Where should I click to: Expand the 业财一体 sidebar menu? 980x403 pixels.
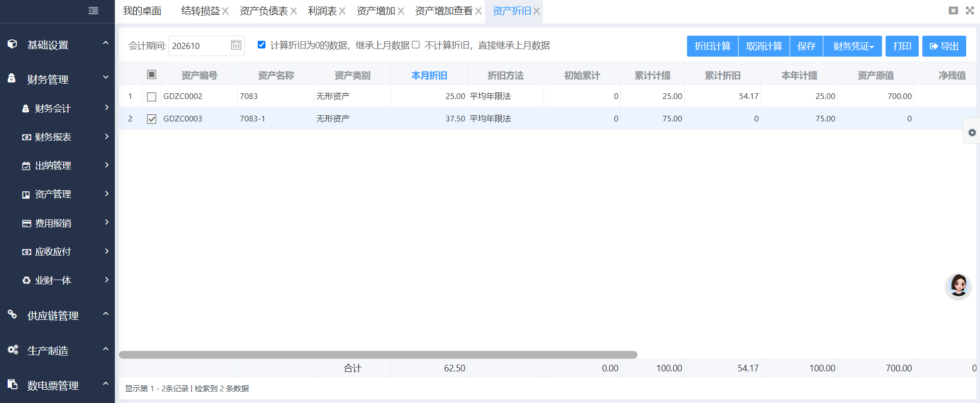click(x=57, y=280)
